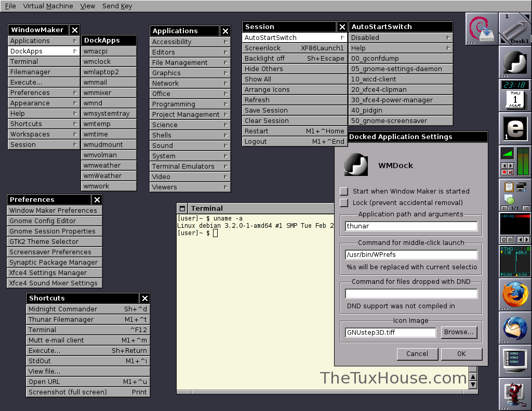Click the systray left page arrow
The height and width of the screenshot is (411, 532).
[x=505, y=208]
